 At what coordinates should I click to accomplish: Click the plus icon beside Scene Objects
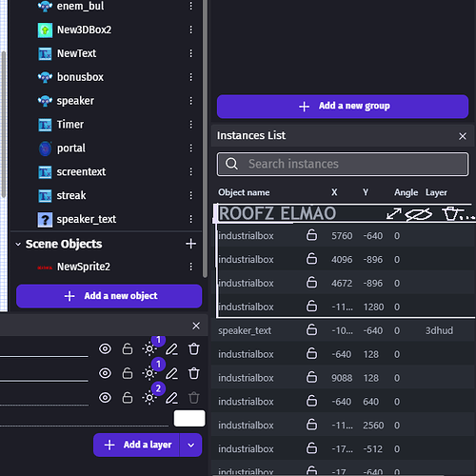(x=190, y=244)
